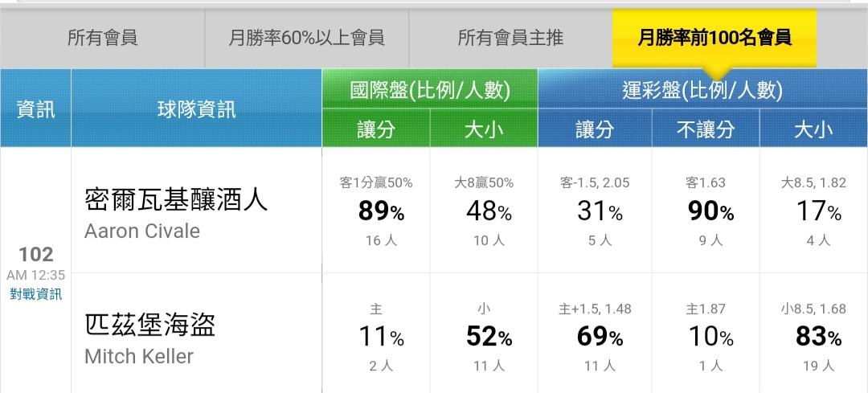Click pitcher name Mitch Keller

point(139,356)
